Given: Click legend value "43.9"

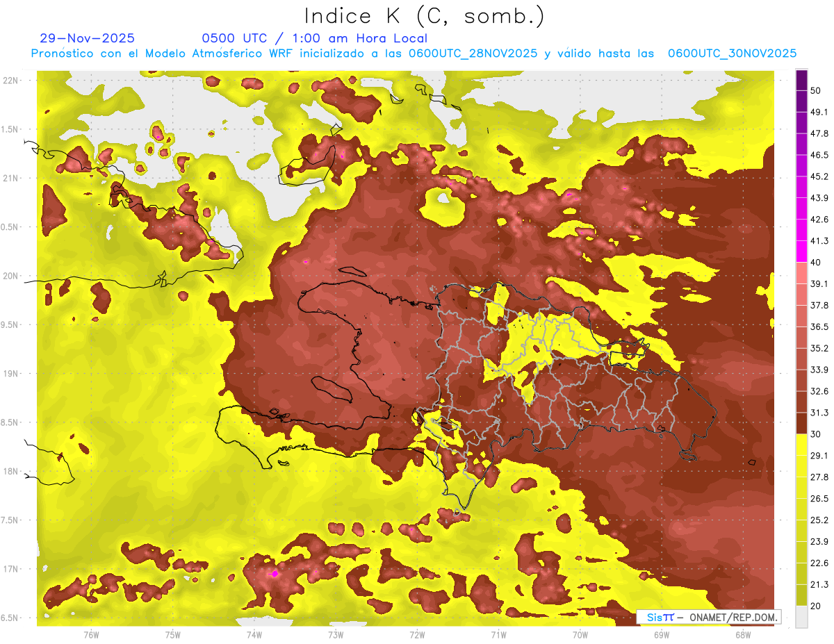Looking at the screenshot, I should tap(818, 198).
